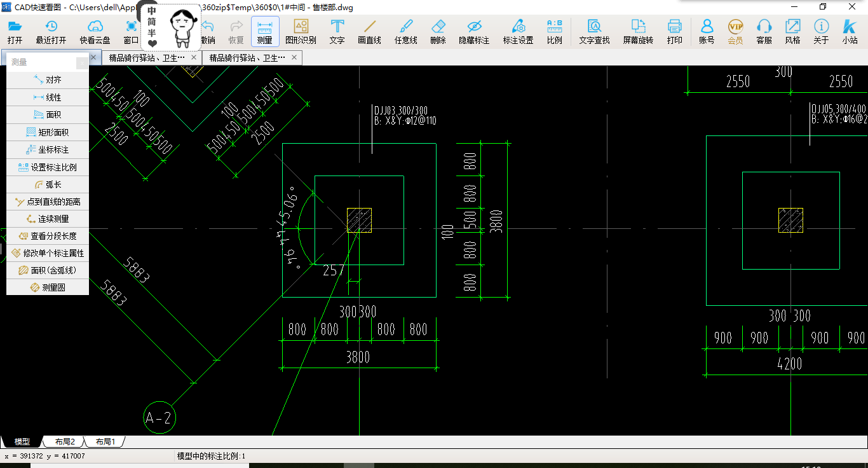This screenshot has width=868, height=468.
Task: Switch to the 布局1 layout tab
Action: coord(105,441)
